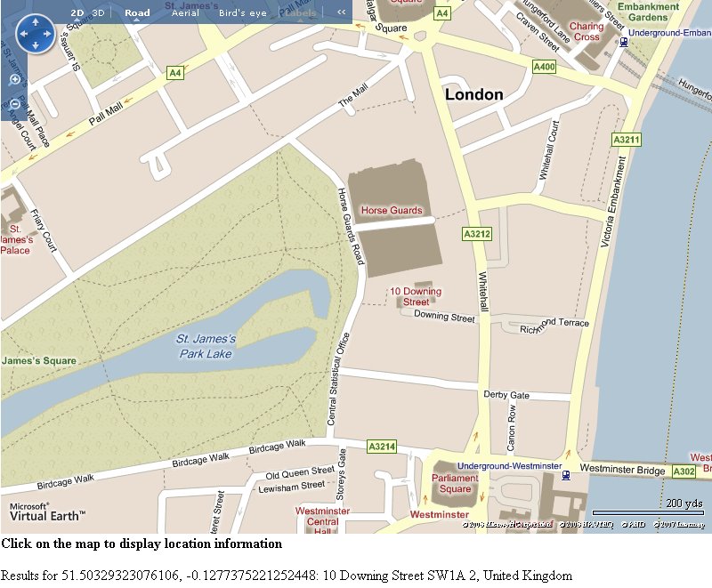Click the Whitehall Court street label

click(x=548, y=150)
